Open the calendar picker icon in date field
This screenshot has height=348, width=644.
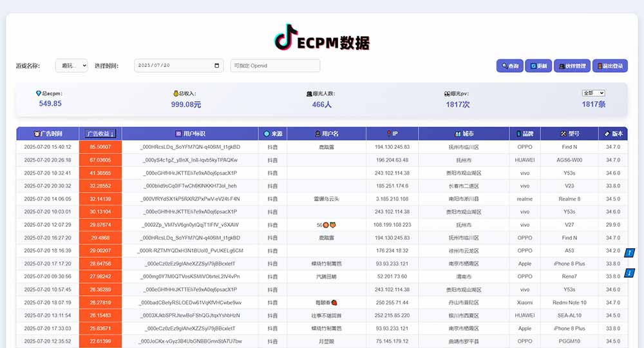pyautogui.click(x=216, y=66)
